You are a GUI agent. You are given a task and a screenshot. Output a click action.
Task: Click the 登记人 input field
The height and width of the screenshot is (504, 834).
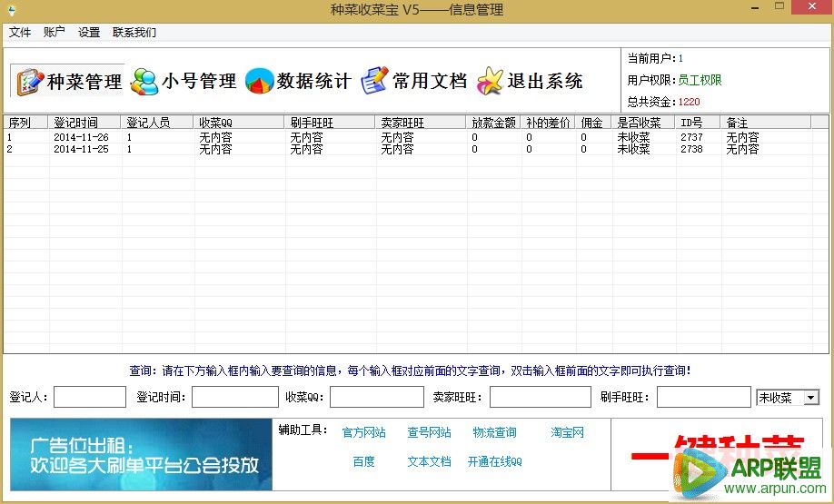click(x=90, y=397)
